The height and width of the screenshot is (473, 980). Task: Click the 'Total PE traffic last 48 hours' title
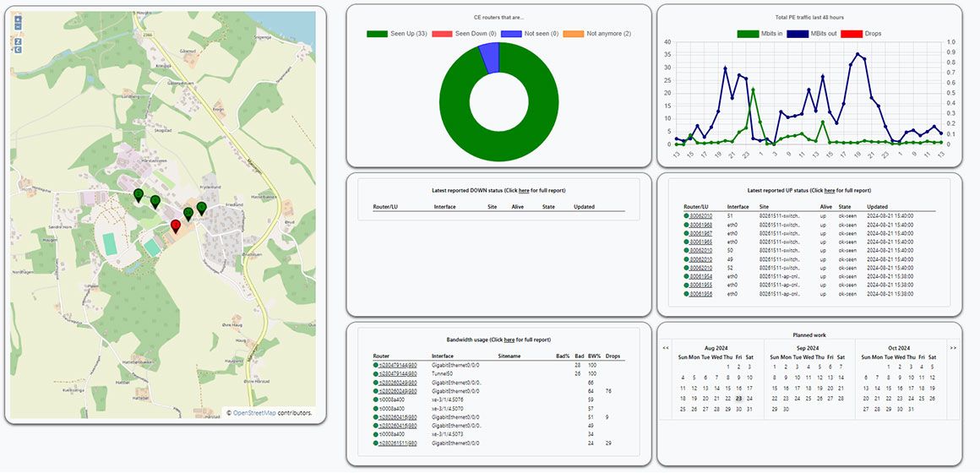(809, 18)
